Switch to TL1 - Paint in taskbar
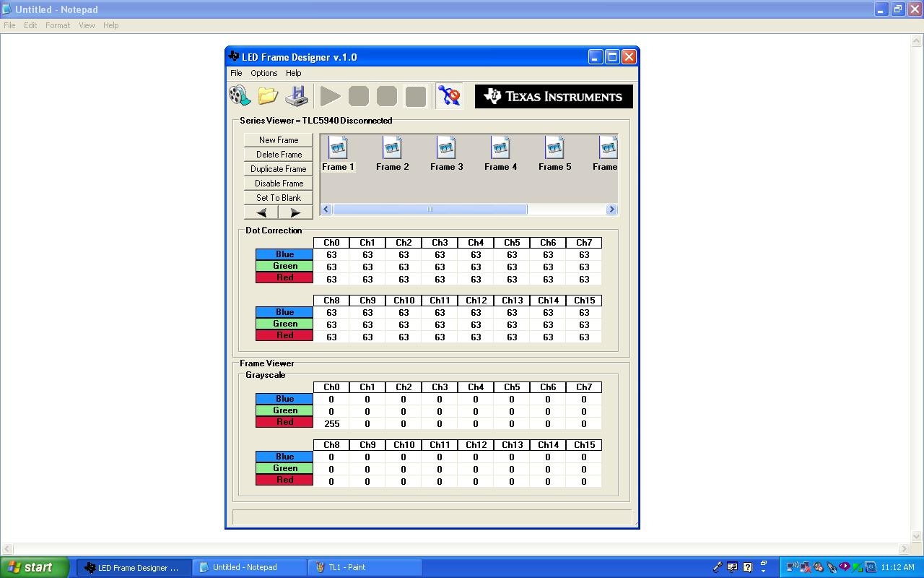Screen dimensions: 924x578 tap(365, 567)
